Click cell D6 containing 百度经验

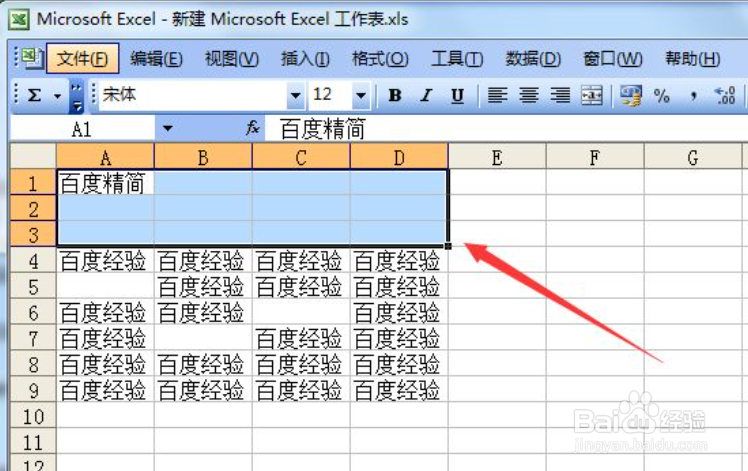(399, 313)
